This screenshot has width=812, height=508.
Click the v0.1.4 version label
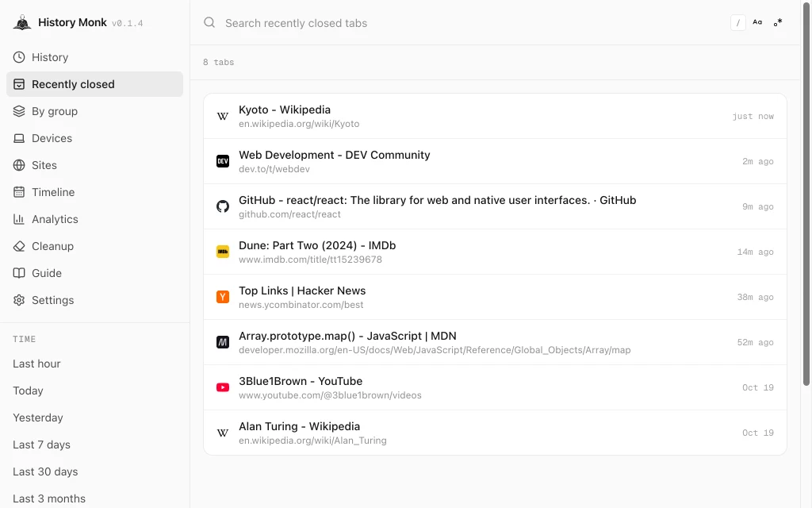click(x=128, y=23)
